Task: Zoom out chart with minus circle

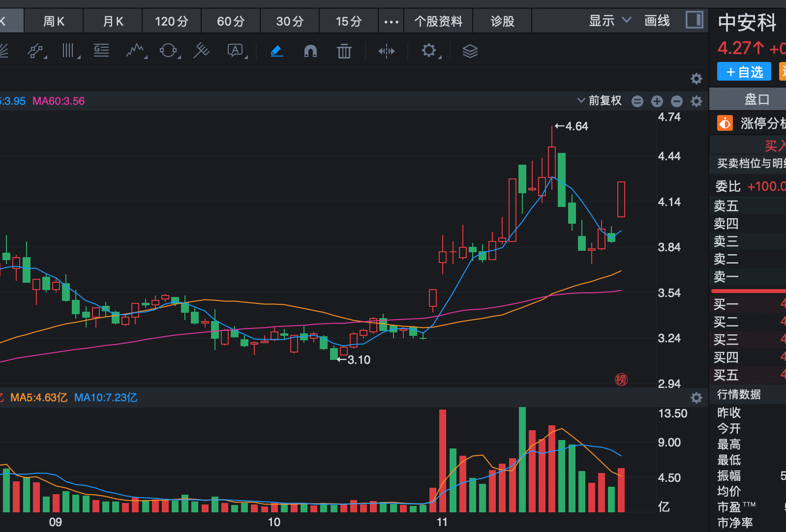Action: [677, 101]
